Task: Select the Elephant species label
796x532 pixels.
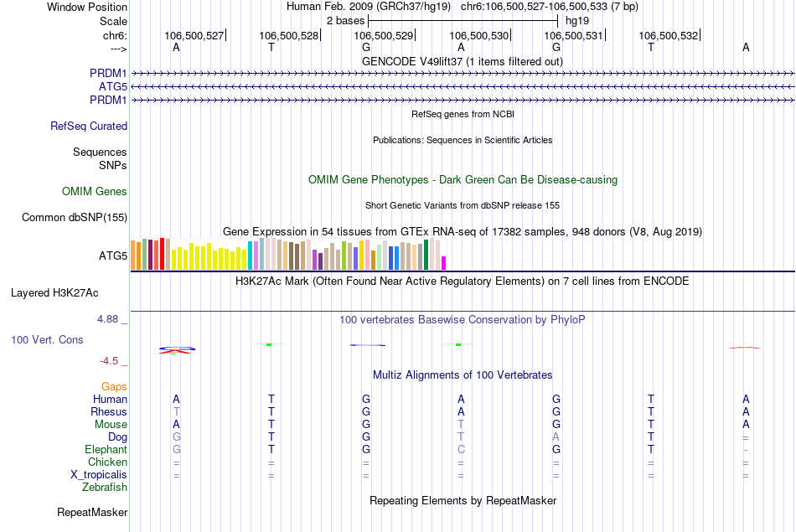Action: (106, 450)
